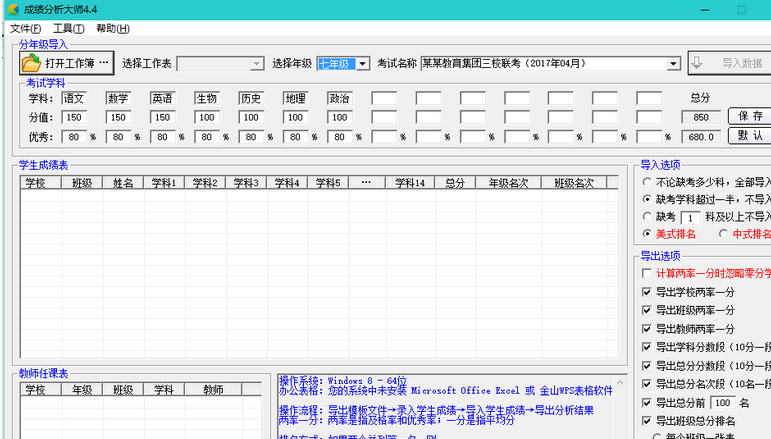Click the 默认 button
The width and height of the screenshot is (771, 439).
750,136
